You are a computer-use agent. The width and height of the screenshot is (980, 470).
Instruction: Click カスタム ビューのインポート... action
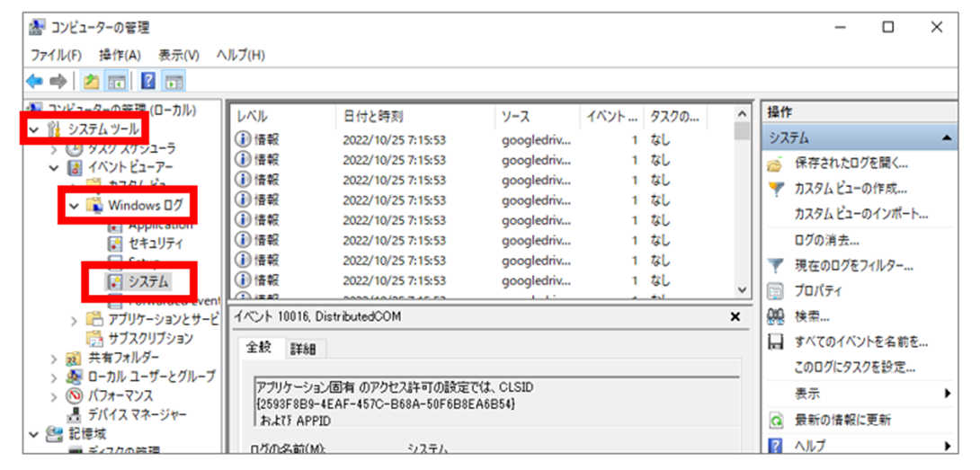coord(860,214)
